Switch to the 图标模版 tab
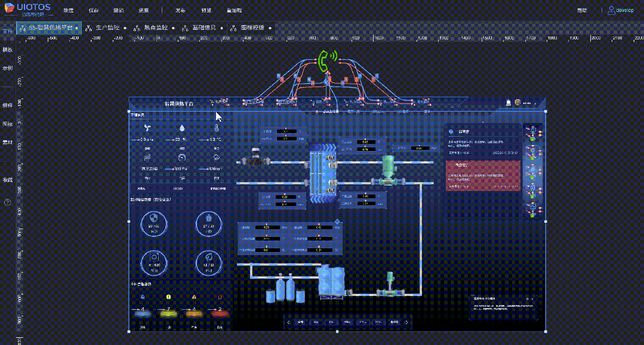 (x=251, y=28)
